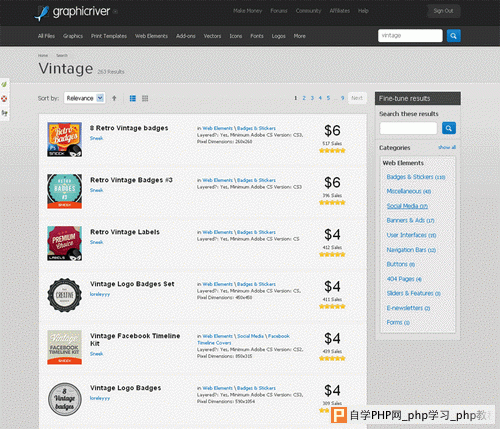Filter by User Interfaces category
Screen dimensions: 500x429
point(411,235)
